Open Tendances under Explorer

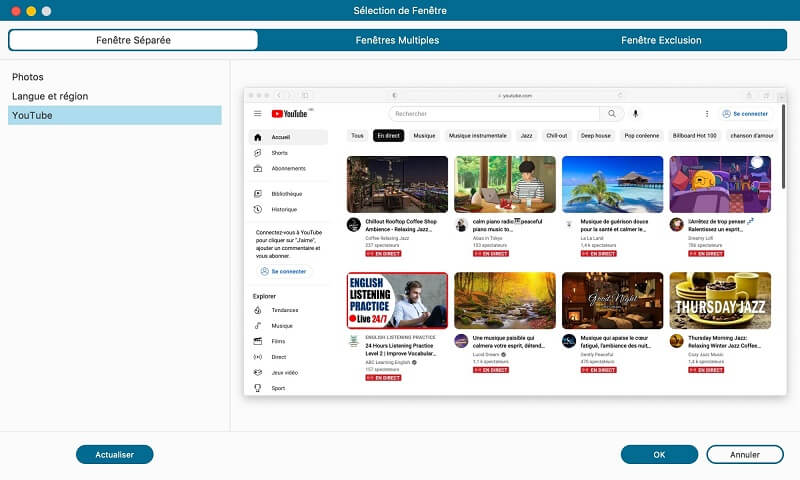(288, 310)
